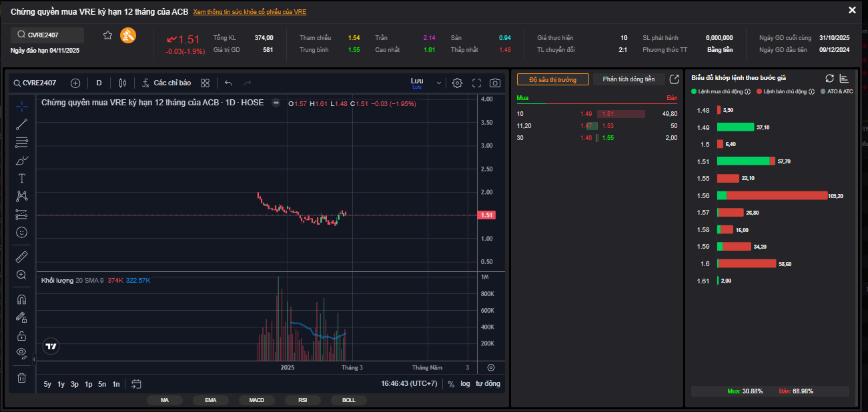The height and width of the screenshot is (412, 868).
Task: Select the trend line drawing tool
Action: pos(21,124)
